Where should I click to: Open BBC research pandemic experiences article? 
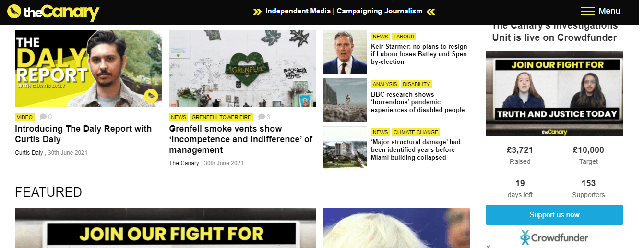(418, 102)
